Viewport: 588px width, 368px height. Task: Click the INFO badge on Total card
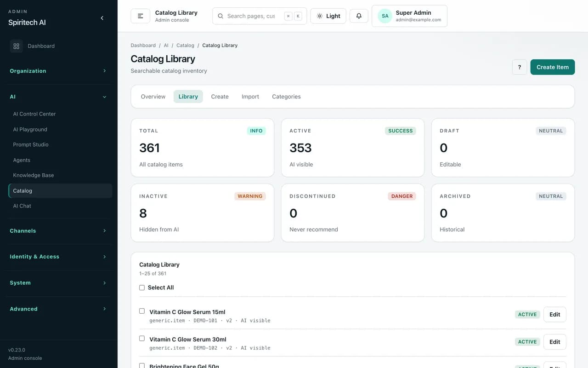pyautogui.click(x=256, y=131)
